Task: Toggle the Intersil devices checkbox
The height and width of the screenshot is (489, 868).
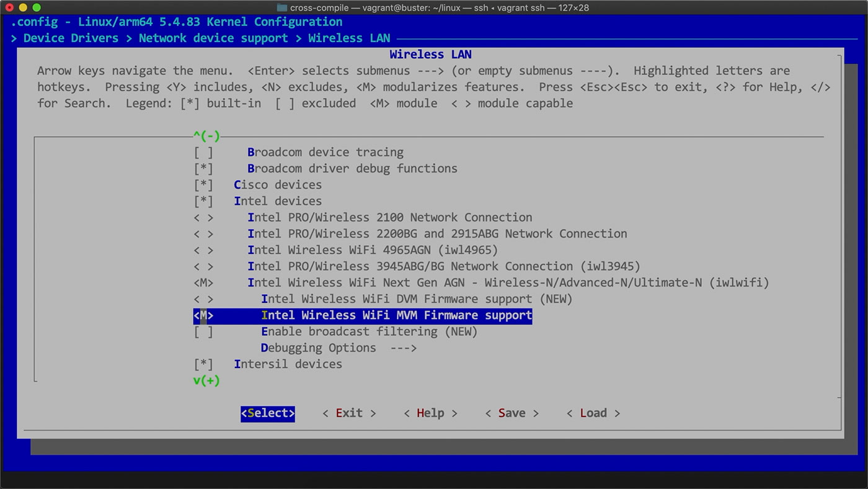Action: point(203,364)
